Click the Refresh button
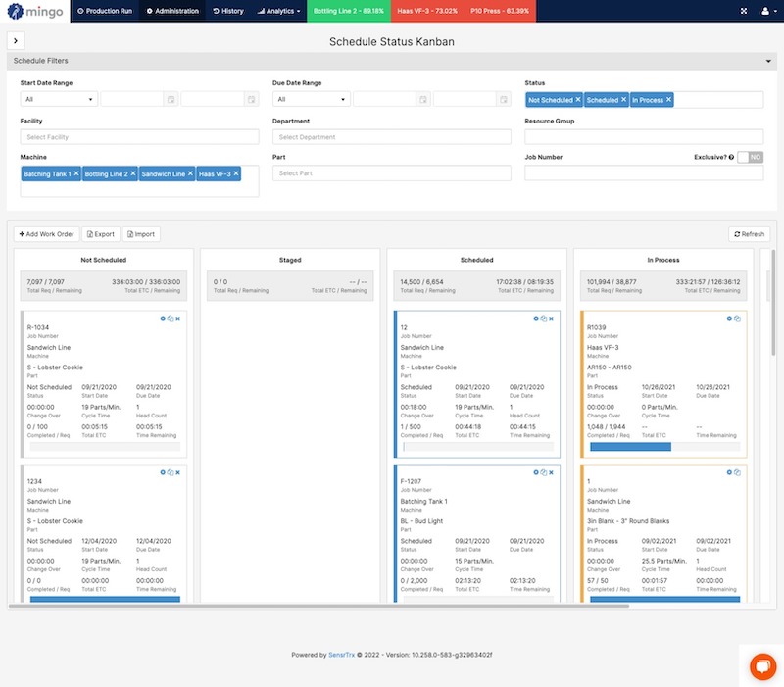 coord(749,234)
